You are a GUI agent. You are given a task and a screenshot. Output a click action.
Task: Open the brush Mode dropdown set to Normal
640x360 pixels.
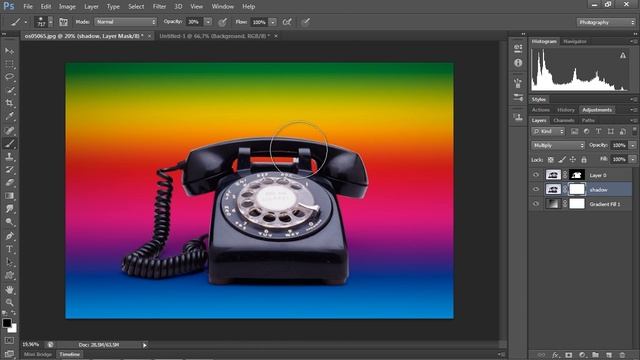pos(126,22)
